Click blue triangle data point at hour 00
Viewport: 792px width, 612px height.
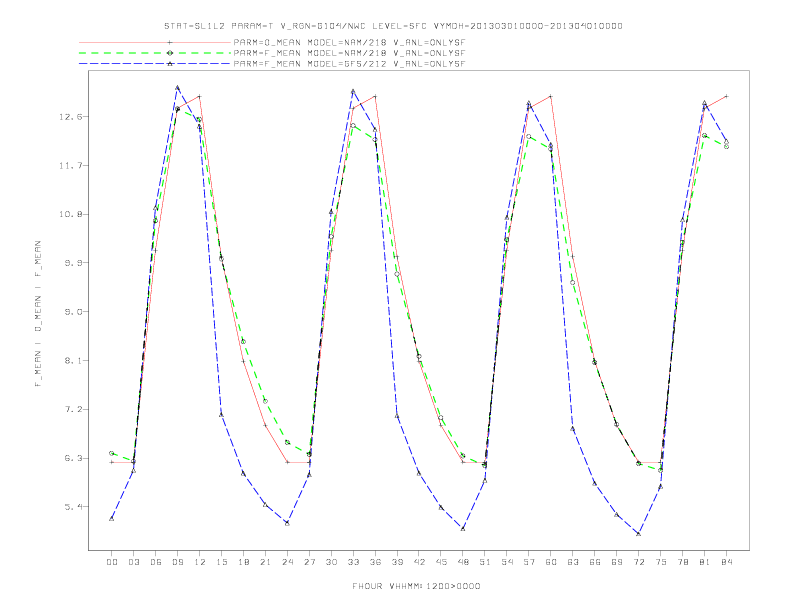112,519
